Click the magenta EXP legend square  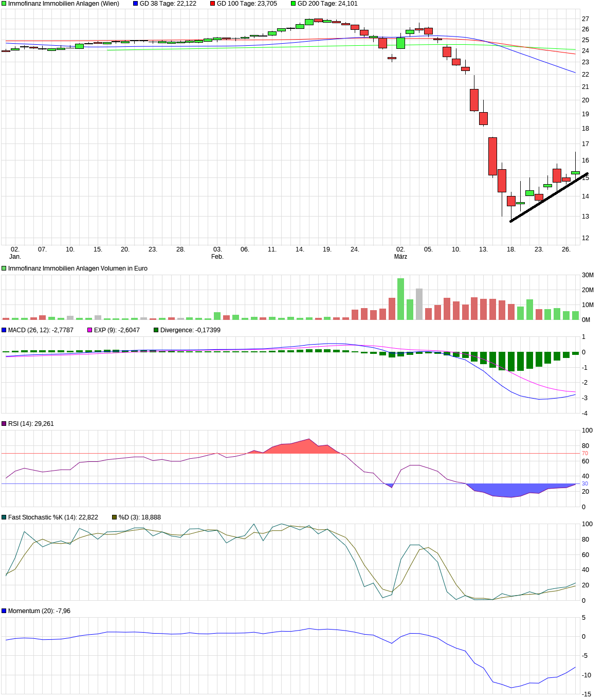[x=90, y=330]
